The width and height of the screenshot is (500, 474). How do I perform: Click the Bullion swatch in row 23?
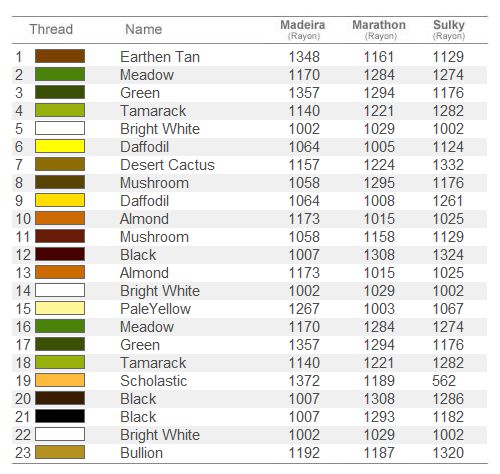point(60,452)
